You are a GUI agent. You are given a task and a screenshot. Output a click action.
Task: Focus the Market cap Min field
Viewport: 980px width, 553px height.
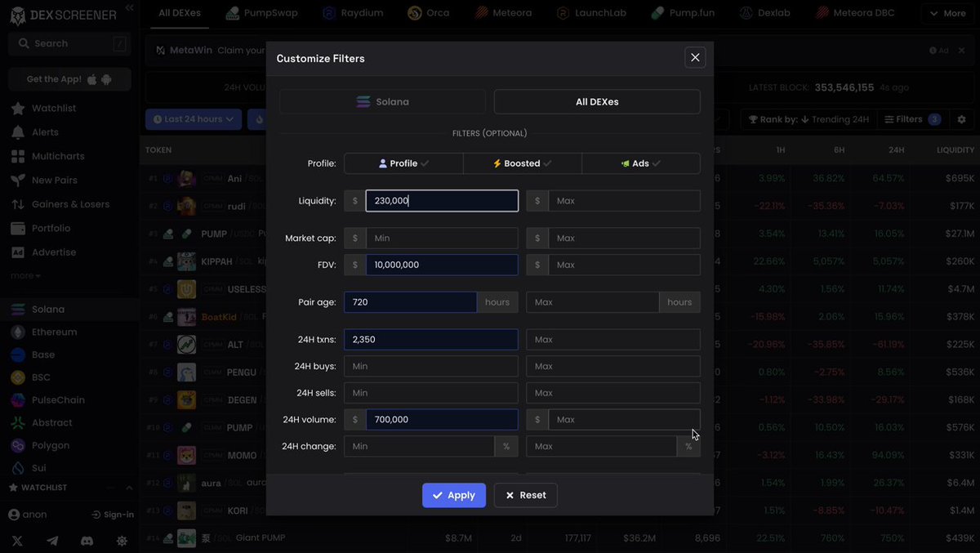tap(442, 239)
